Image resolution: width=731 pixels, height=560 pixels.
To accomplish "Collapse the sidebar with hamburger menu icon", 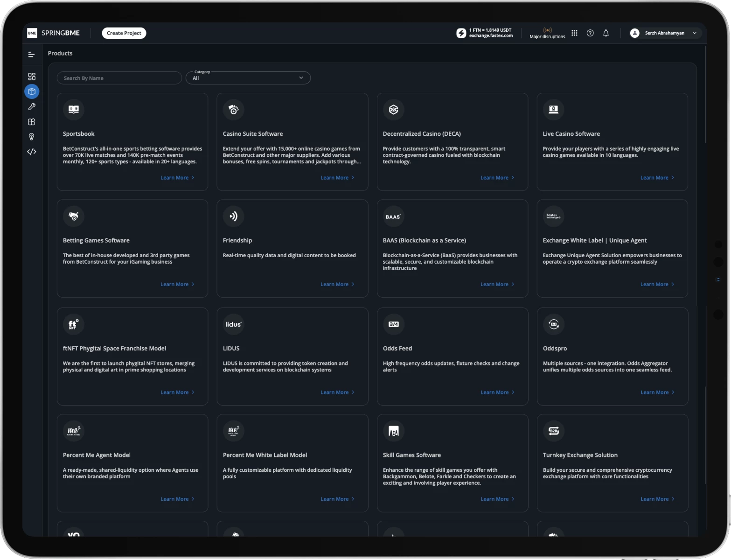I will click(x=31, y=55).
